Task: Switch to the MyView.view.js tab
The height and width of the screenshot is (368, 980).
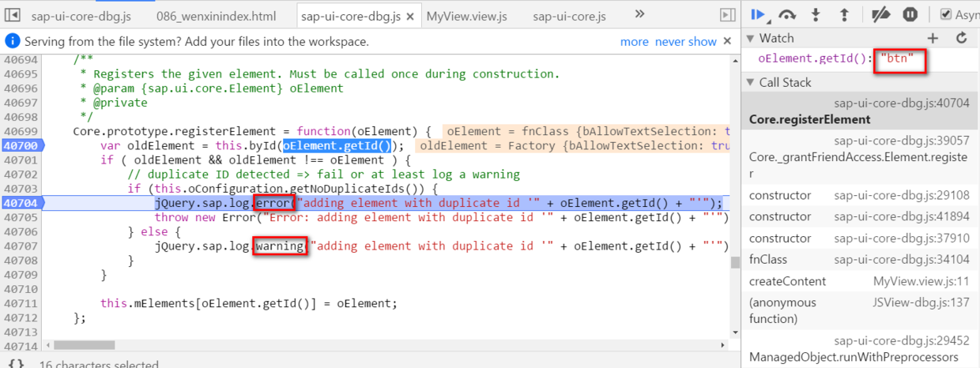Action: 466,16
